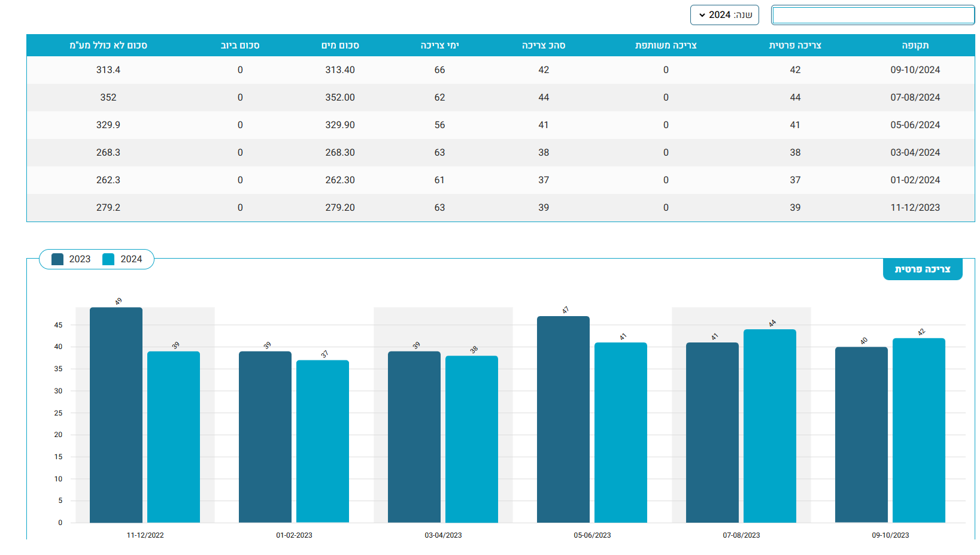The image size is (980, 555).
Task: Click the 352.00 water amount cell
Action: pyautogui.click(x=340, y=98)
